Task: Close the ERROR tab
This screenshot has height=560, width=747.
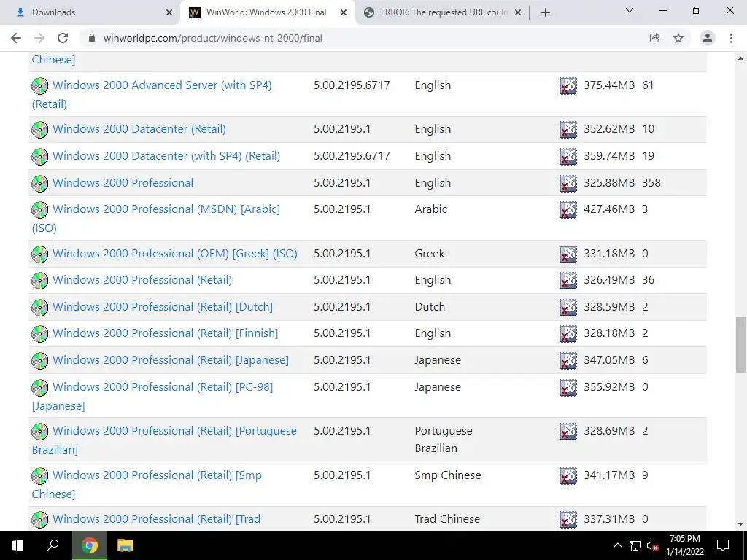Action: click(518, 12)
